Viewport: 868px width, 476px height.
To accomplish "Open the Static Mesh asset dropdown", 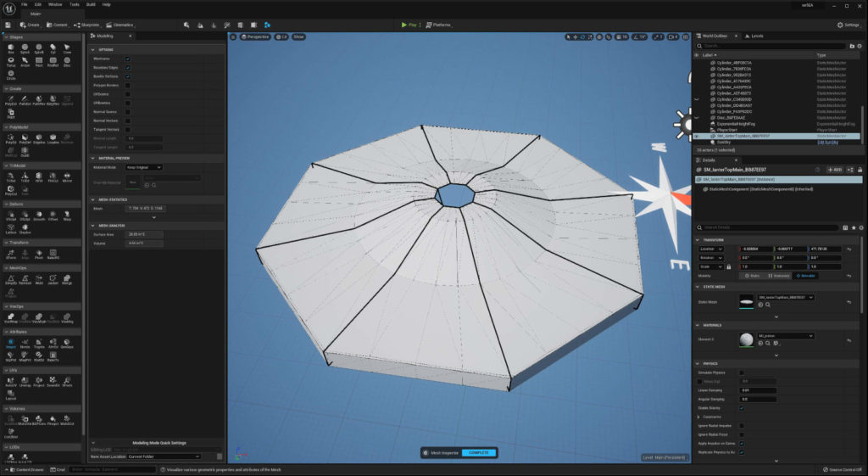I will [785, 298].
